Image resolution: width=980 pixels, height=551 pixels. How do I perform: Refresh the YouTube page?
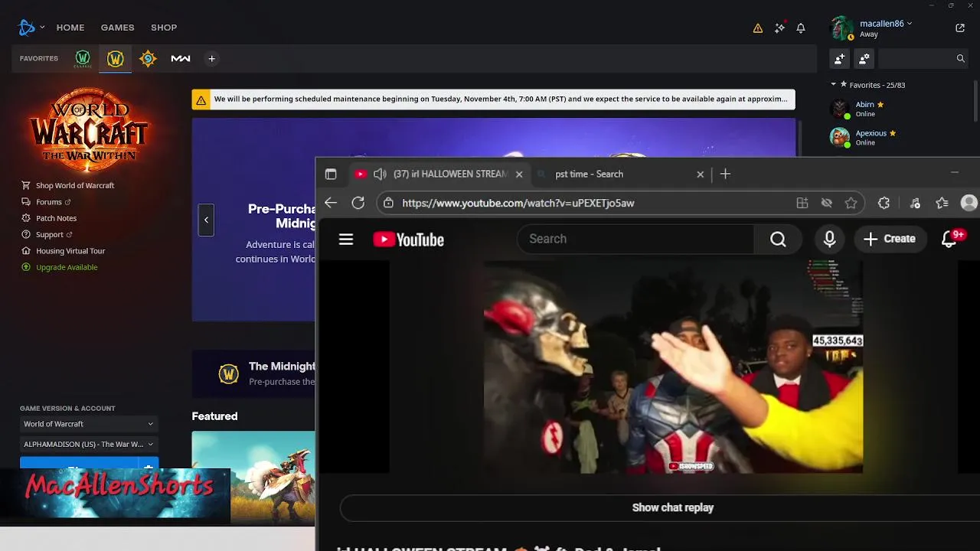click(358, 203)
